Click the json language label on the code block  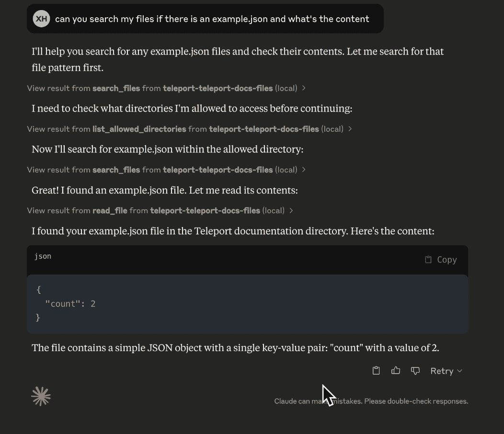[x=43, y=256]
